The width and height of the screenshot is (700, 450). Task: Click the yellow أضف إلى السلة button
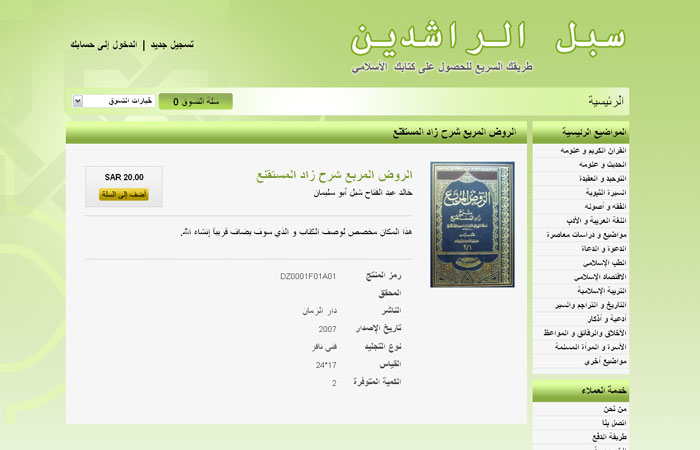tap(124, 195)
